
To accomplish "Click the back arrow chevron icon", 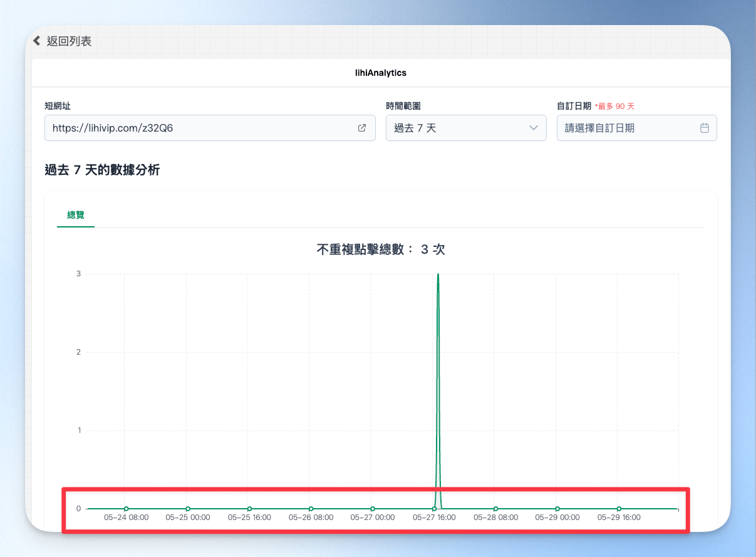I will [x=37, y=41].
